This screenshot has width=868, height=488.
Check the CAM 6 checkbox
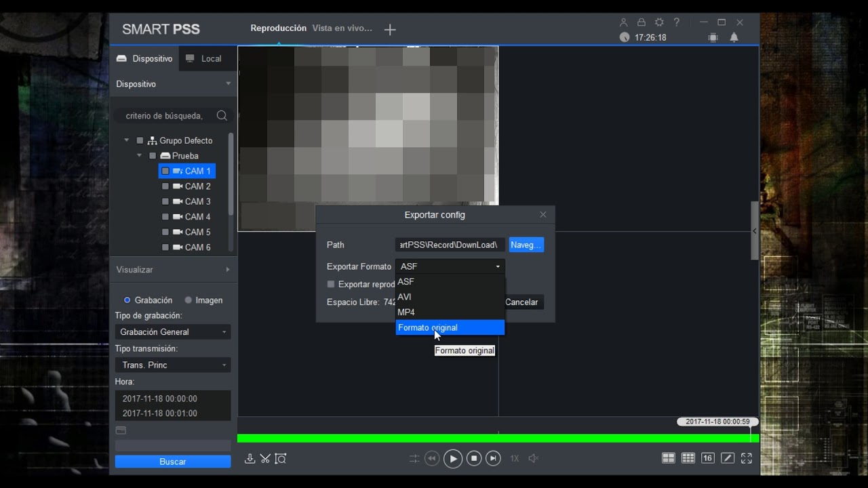(x=165, y=247)
